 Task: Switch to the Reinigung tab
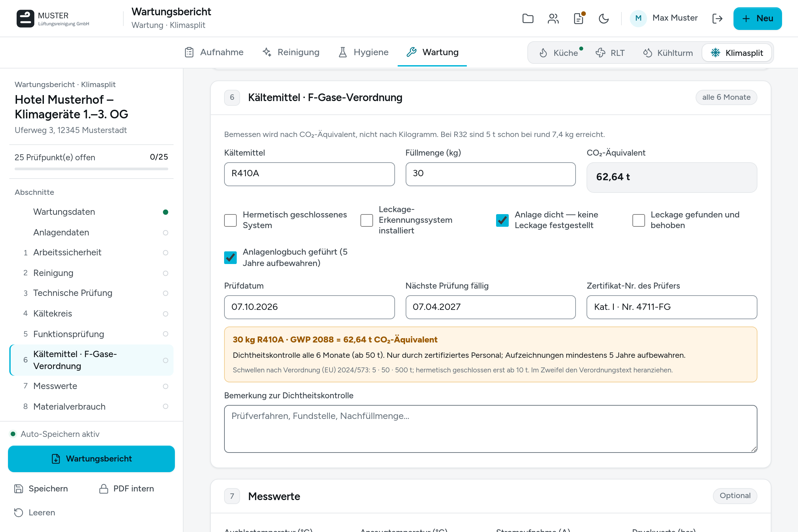click(x=291, y=52)
